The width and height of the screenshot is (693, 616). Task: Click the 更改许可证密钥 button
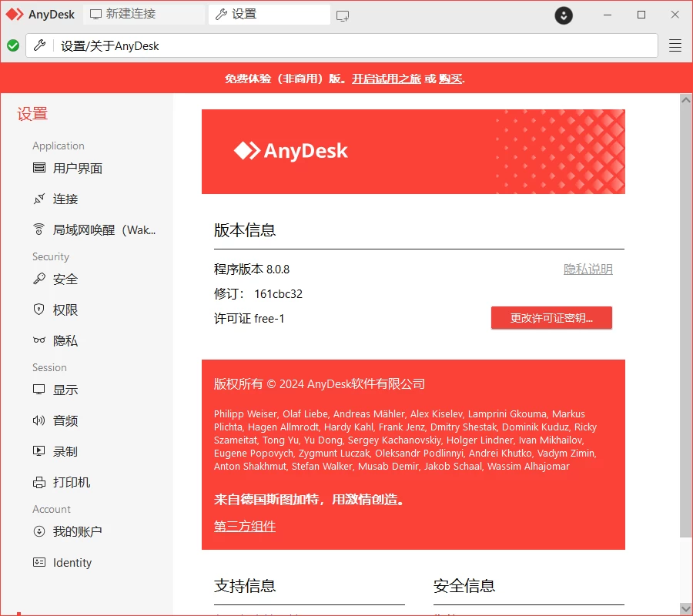click(x=551, y=318)
